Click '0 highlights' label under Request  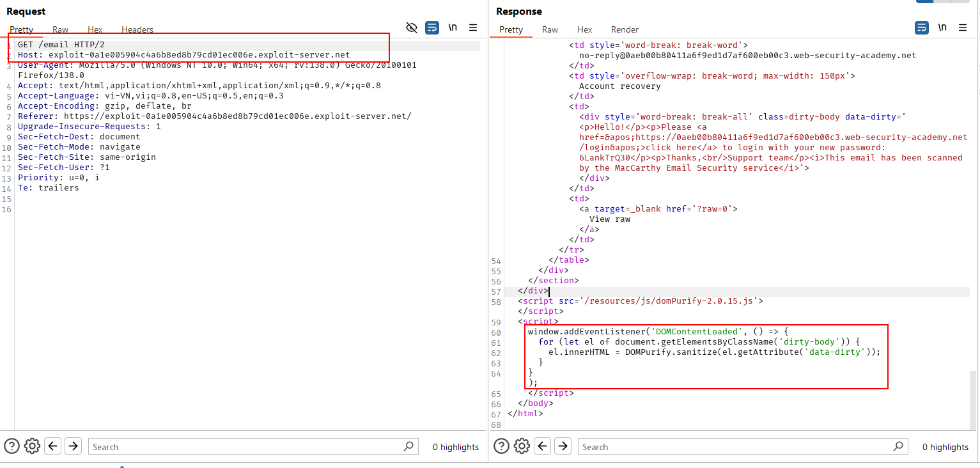coord(455,447)
